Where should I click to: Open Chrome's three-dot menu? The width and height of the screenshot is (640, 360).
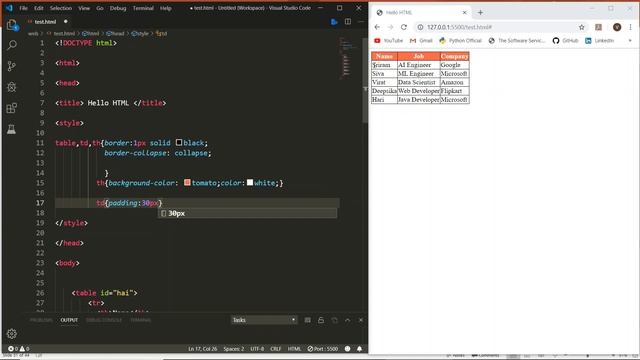tap(631, 27)
